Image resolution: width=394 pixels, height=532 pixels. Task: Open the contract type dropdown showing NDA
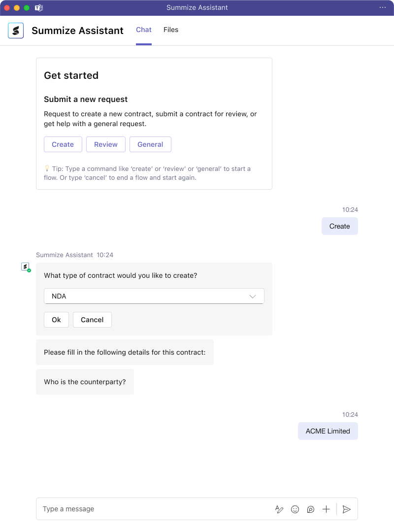(154, 296)
